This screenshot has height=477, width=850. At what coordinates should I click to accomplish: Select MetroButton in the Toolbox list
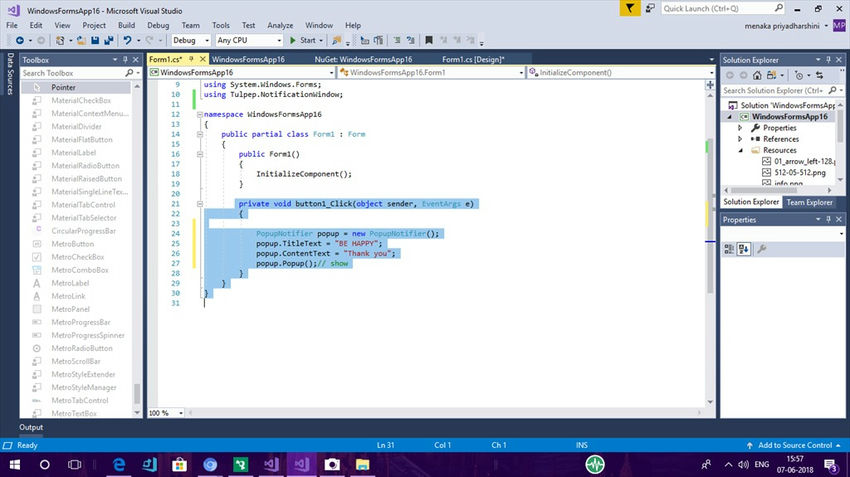(x=72, y=244)
